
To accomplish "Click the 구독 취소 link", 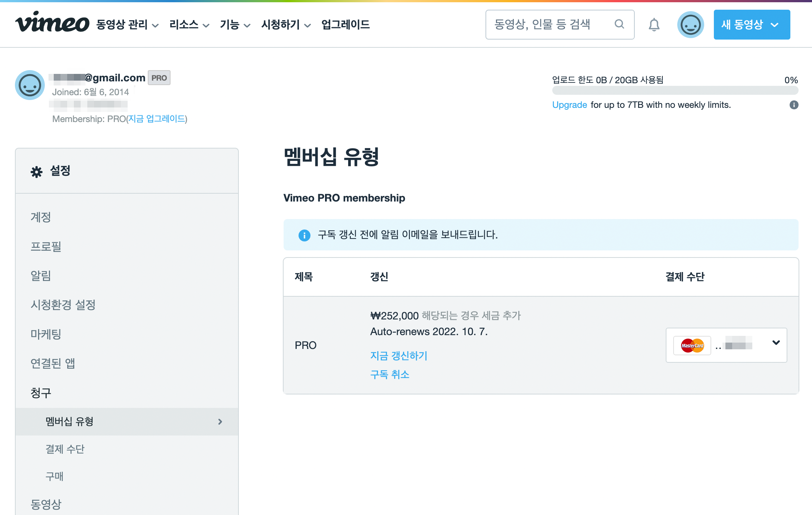I will (390, 374).
